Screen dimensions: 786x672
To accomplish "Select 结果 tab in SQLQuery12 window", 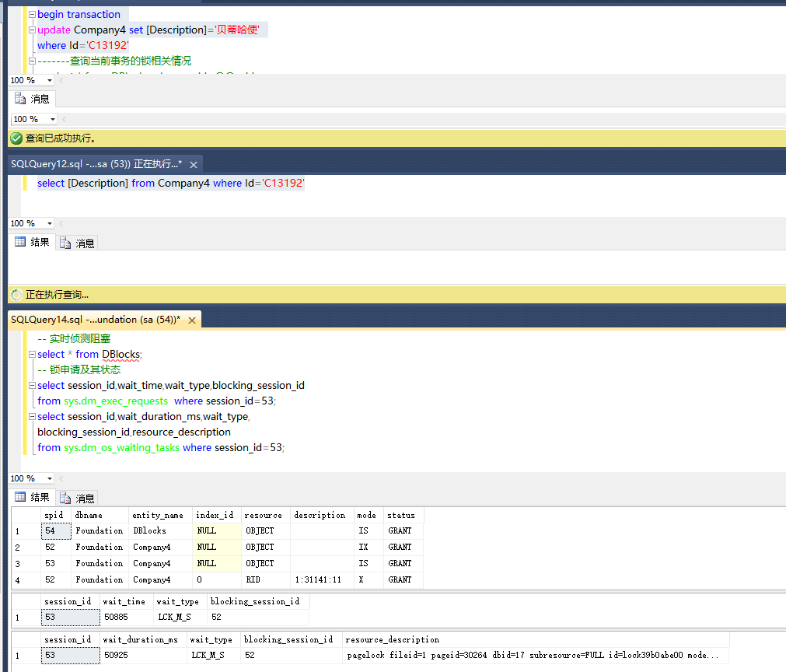I will [33, 242].
